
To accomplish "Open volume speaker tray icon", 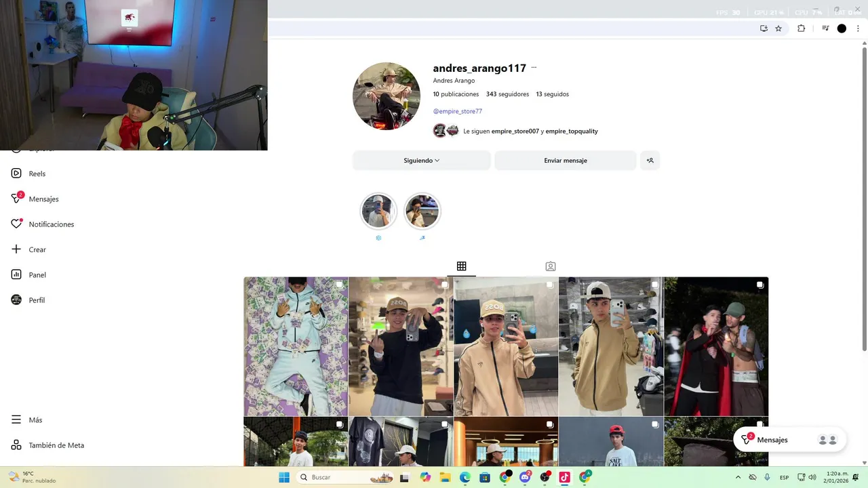I will pyautogui.click(x=812, y=477).
